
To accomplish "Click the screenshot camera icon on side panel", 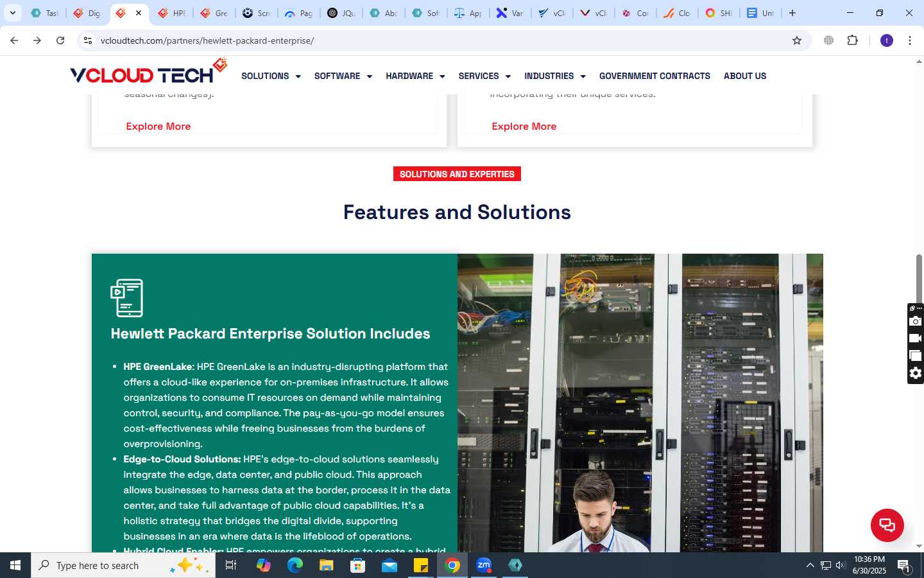I will click(916, 321).
